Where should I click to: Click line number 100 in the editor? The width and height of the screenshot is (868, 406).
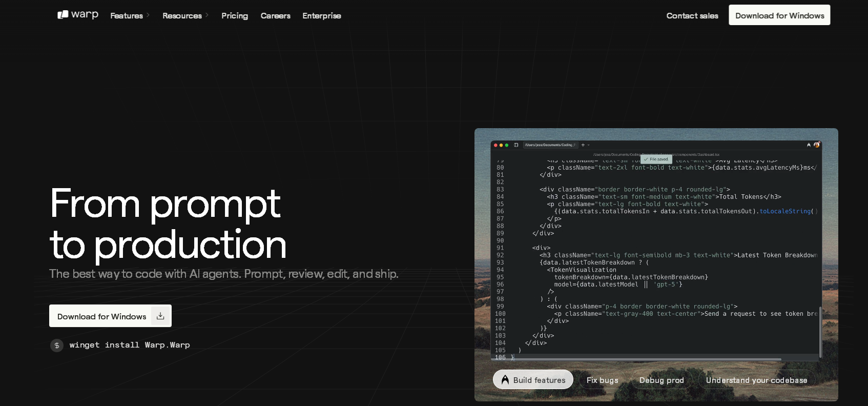(x=500, y=314)
